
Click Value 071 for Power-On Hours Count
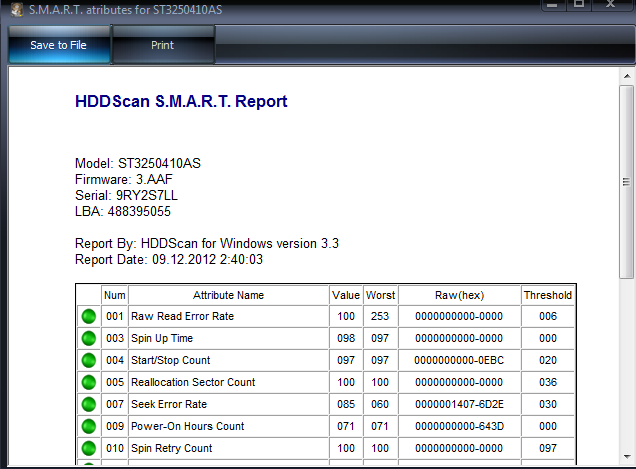pyautogui.click(x=346, y=426)
